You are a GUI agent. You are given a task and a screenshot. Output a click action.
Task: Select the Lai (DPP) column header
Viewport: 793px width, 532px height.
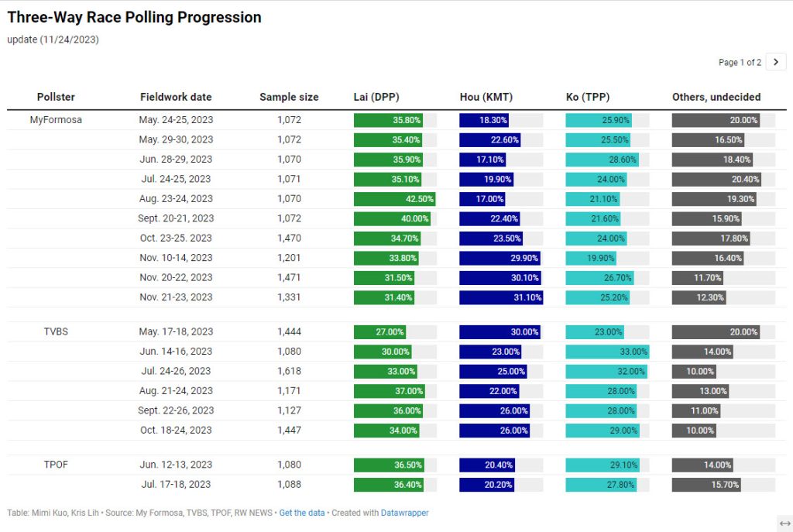point(376,98)
